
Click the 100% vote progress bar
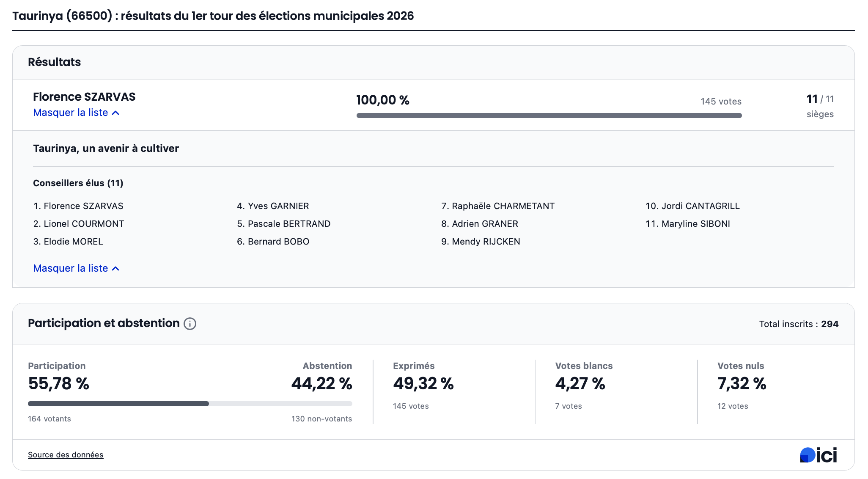(x=549, y=116)
